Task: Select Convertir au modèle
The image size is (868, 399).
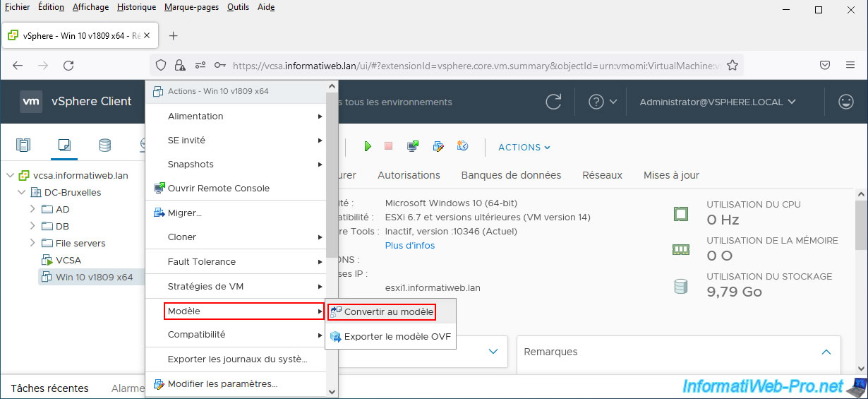Action: click(380, 311)
